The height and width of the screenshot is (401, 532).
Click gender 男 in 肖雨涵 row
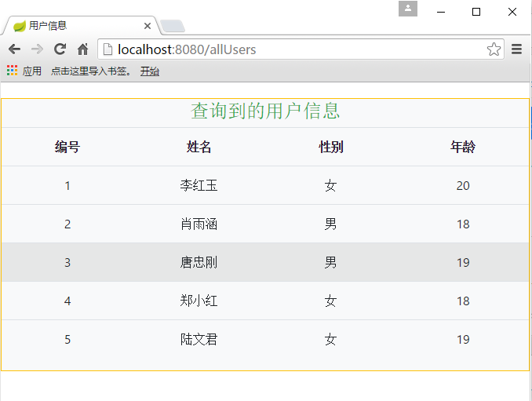(330, 224)
